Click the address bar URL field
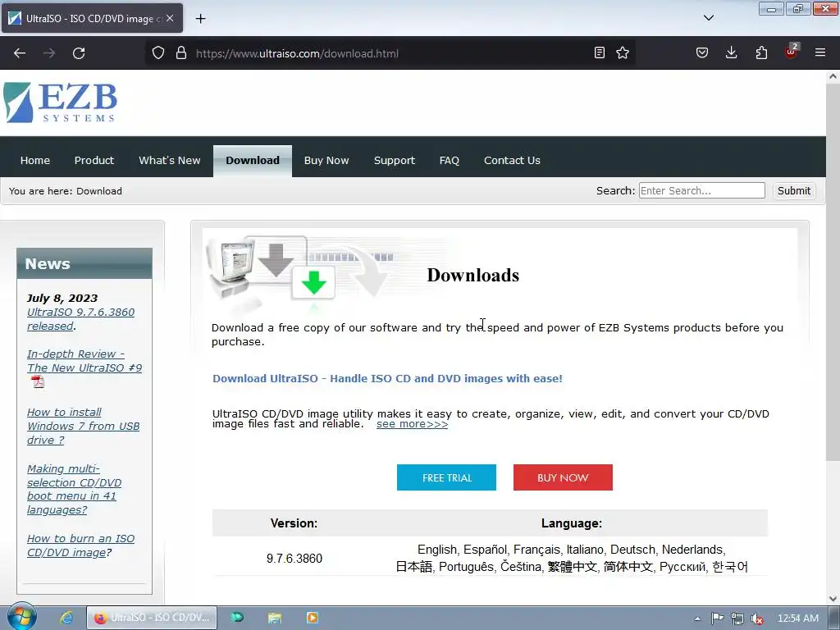840x630 pixels. pos(390,53)
